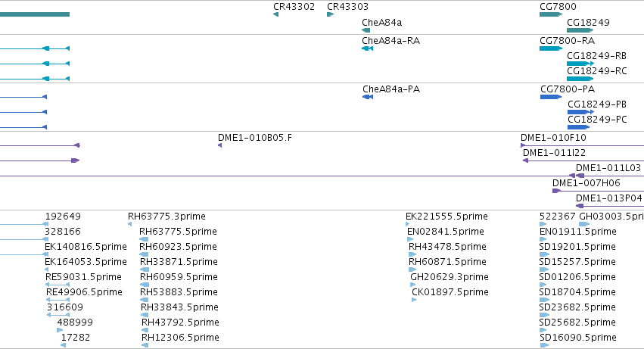Select the SD19201.5prime EST label
Image resolution: width=644 pixels, height=349 pixels.
click(x=577, y=247)
